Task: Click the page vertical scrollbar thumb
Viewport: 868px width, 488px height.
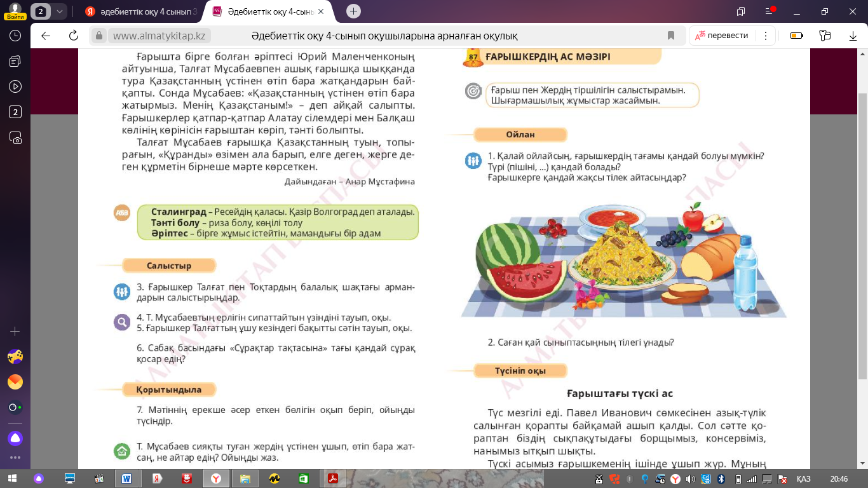Action: (x=862, y=235)
